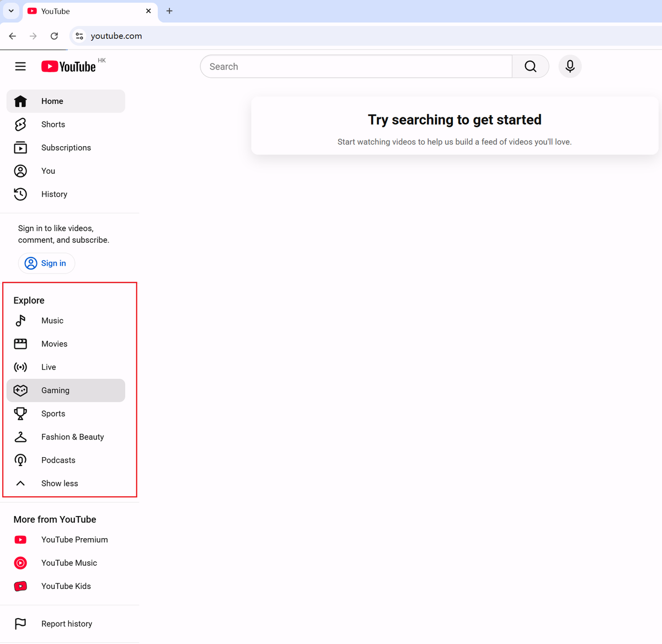This screenshot has height=644, width=662.
Task: Open Music under Explore
Action: click(x=66, y=320)
